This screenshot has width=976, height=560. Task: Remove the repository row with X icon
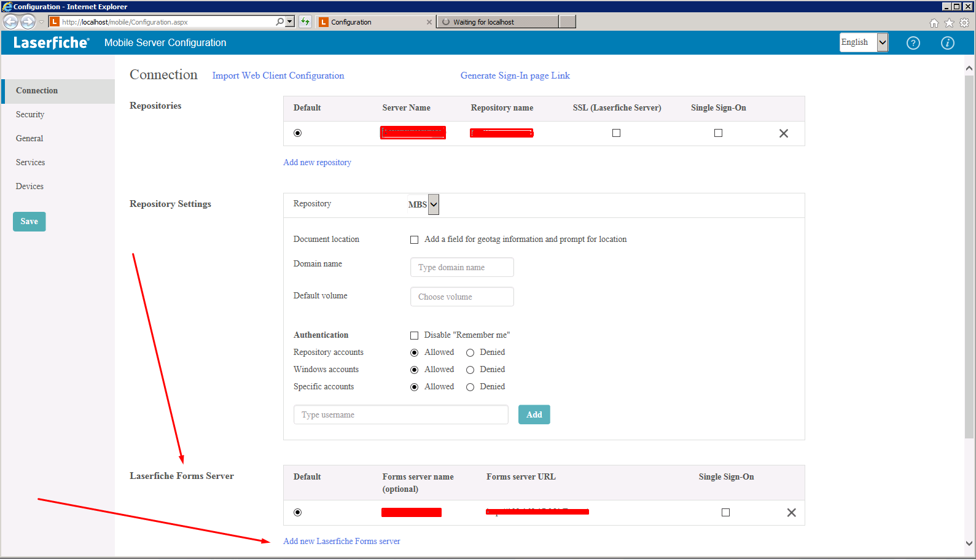784,133
